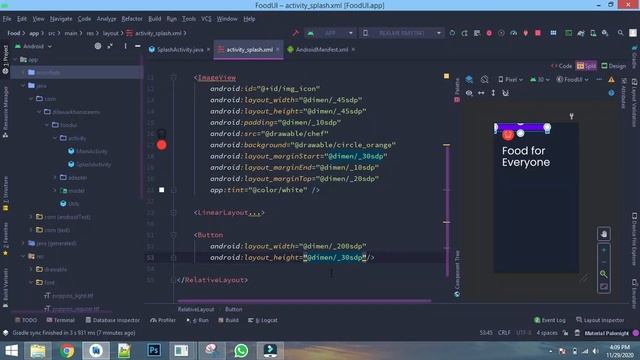Click the vertical expand arrows in the design toolbar
640x360 pixels.
(493, 93)
